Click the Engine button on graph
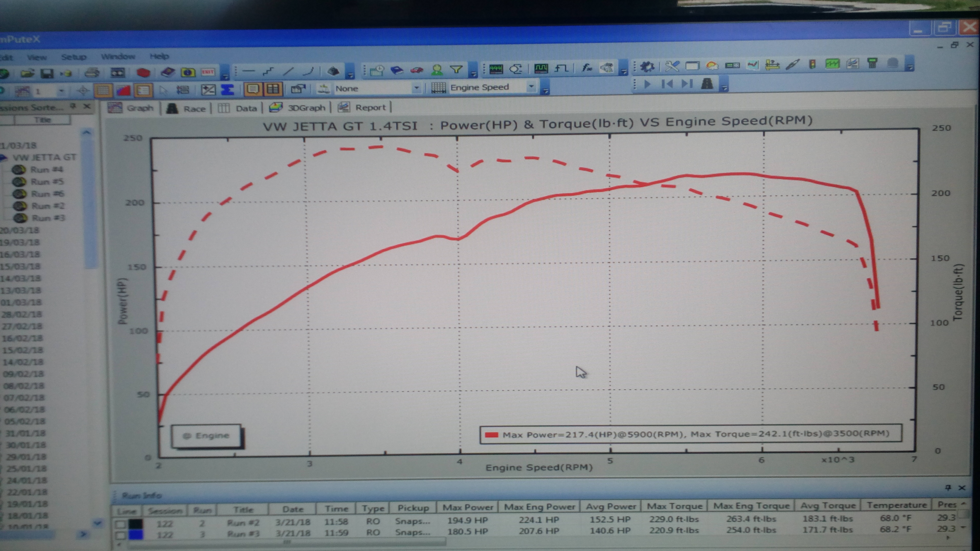 206,436
